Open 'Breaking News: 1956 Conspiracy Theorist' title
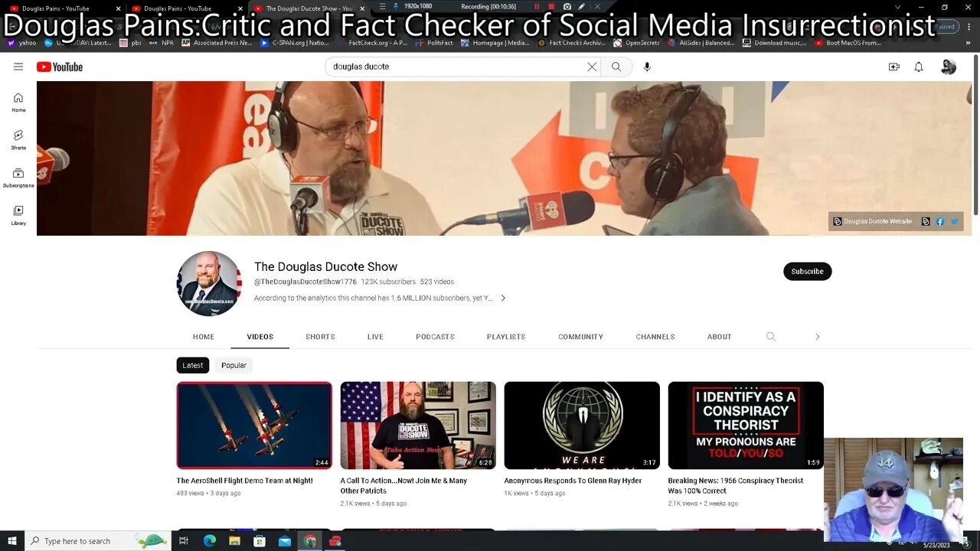The width and height of the screenshot is (980, 551). tap(736, 486)
